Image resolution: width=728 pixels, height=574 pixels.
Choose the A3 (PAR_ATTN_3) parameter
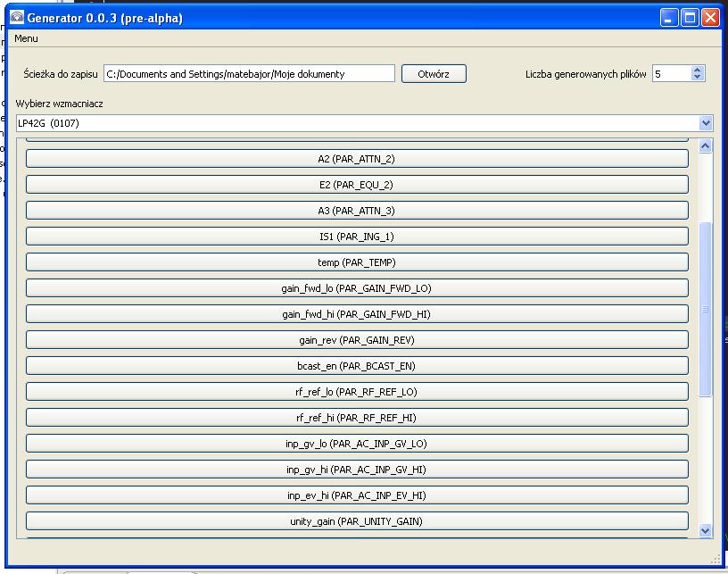[357, 211]
